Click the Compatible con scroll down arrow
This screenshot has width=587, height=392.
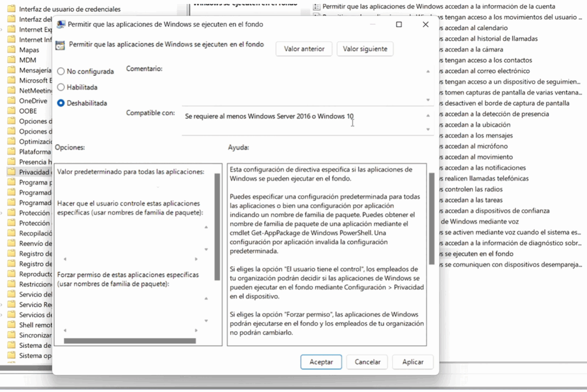pos(428,130)
